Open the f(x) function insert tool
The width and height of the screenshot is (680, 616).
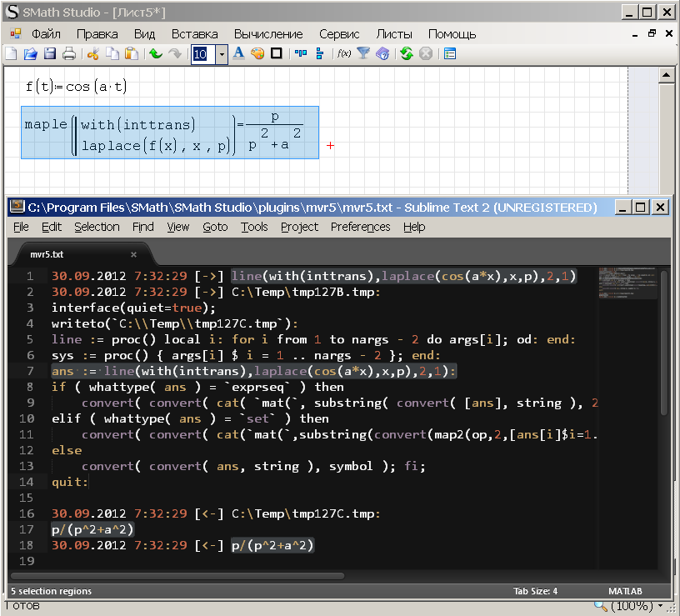click(343, 54)
